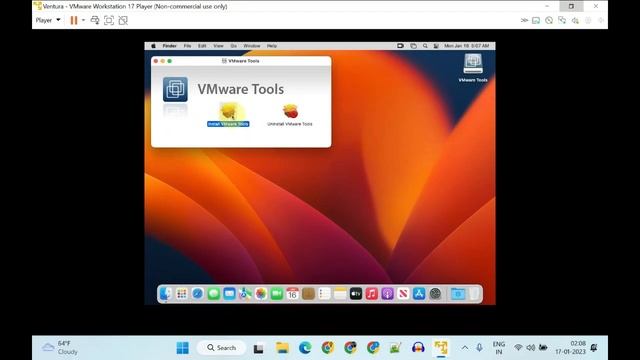Open System Settings from the macOS dock

[x=435, y=293]
